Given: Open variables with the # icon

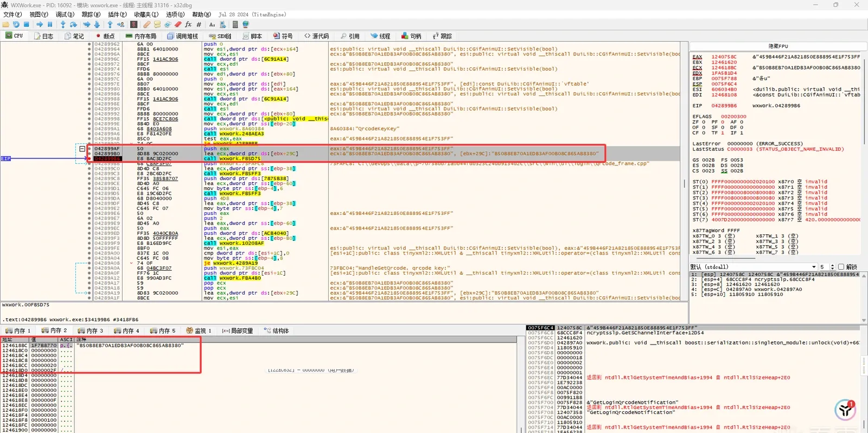Looking at the screenshot, I should coord(199,24).
